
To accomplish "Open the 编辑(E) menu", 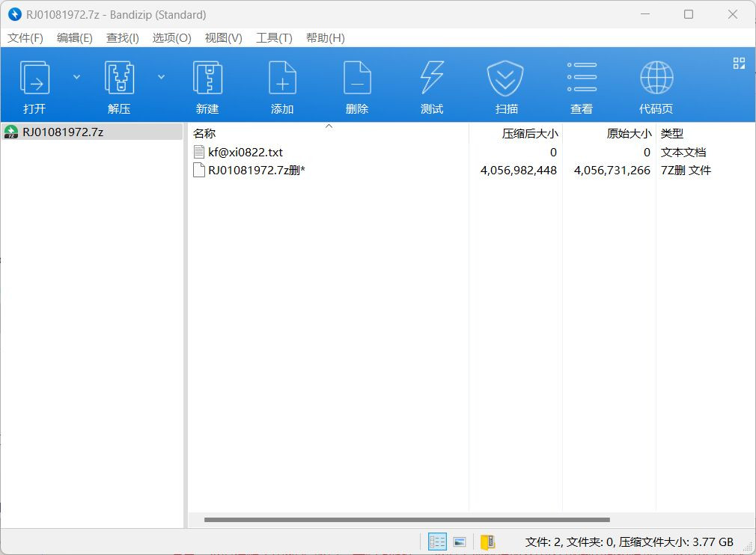I will pyautogui.click(x=74, y=38).
